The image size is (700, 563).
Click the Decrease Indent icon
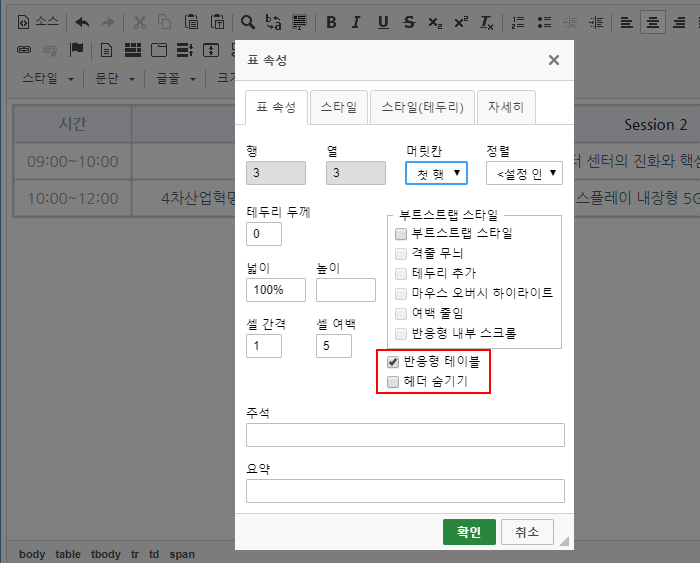coord(570,22)
